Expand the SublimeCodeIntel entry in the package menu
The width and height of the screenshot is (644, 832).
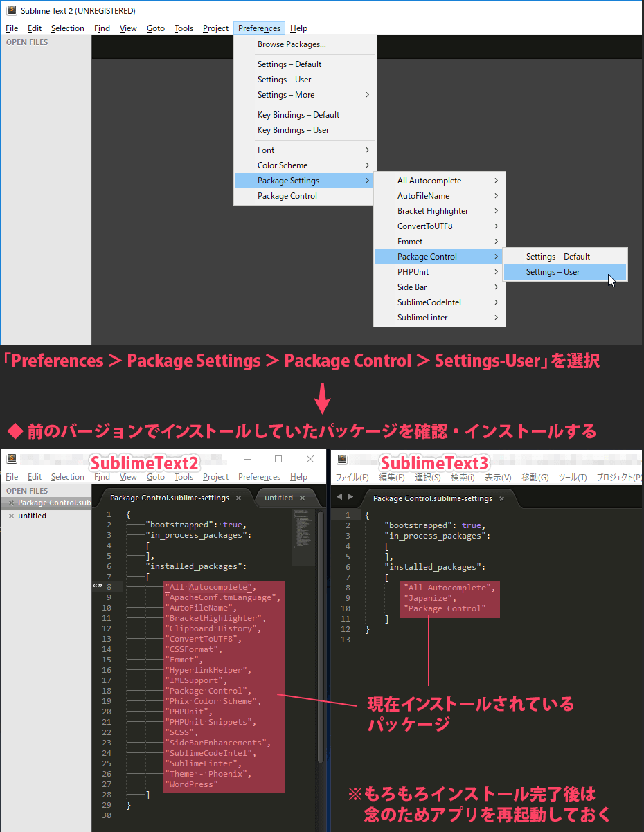[440, 302]
